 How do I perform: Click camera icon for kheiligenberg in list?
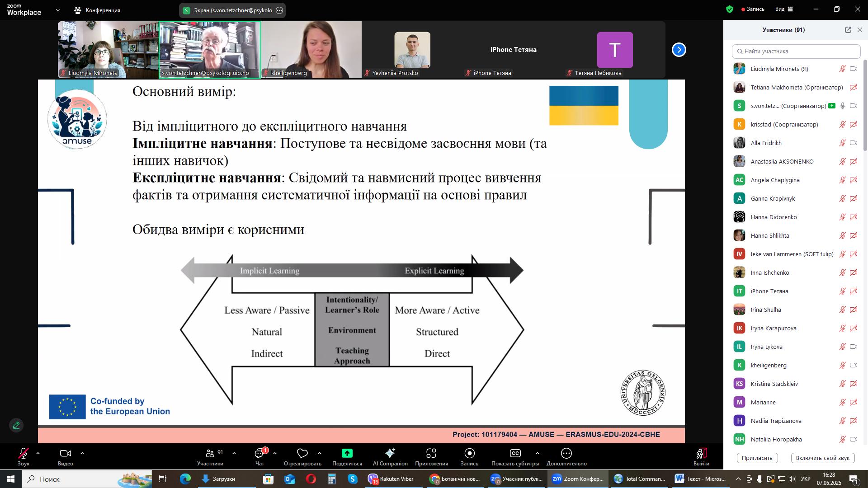tap(854, 366)
